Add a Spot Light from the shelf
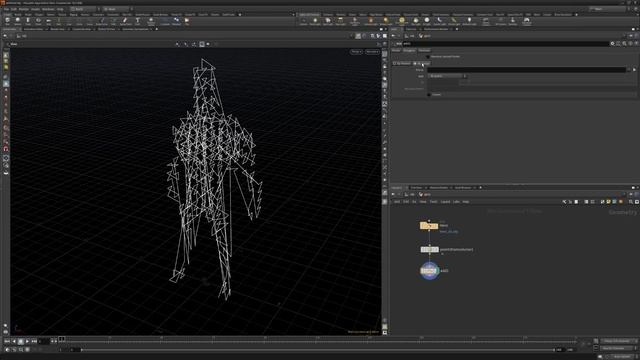This screenshot has width=640, height=360. coord(328,21)
